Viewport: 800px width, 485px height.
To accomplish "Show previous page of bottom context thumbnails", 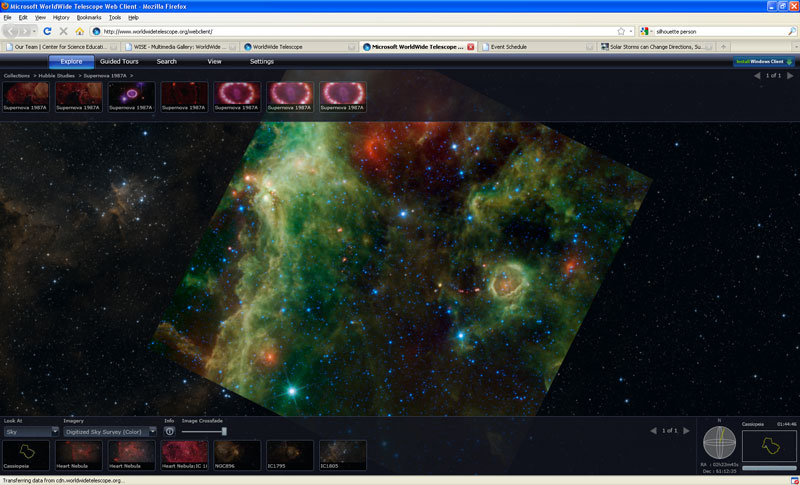I will [x=653, y=431].
